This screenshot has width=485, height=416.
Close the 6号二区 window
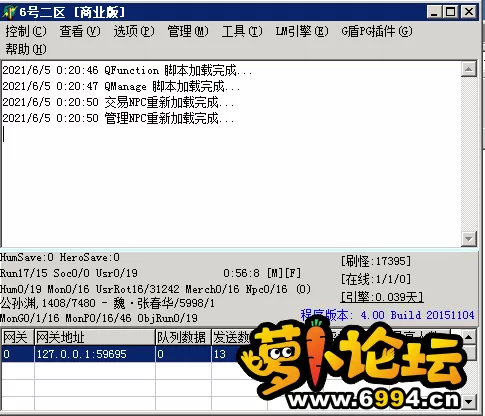coord(469,12)
